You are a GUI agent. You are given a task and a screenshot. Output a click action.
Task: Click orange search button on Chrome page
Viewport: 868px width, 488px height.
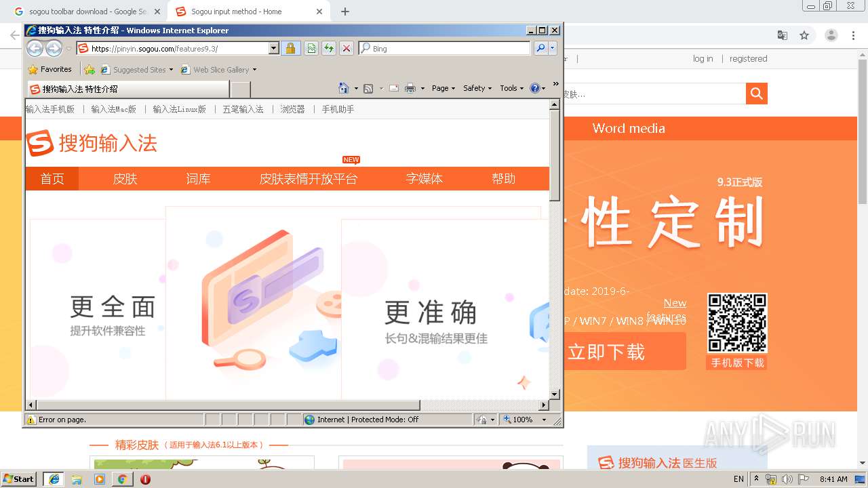(757, 94)
